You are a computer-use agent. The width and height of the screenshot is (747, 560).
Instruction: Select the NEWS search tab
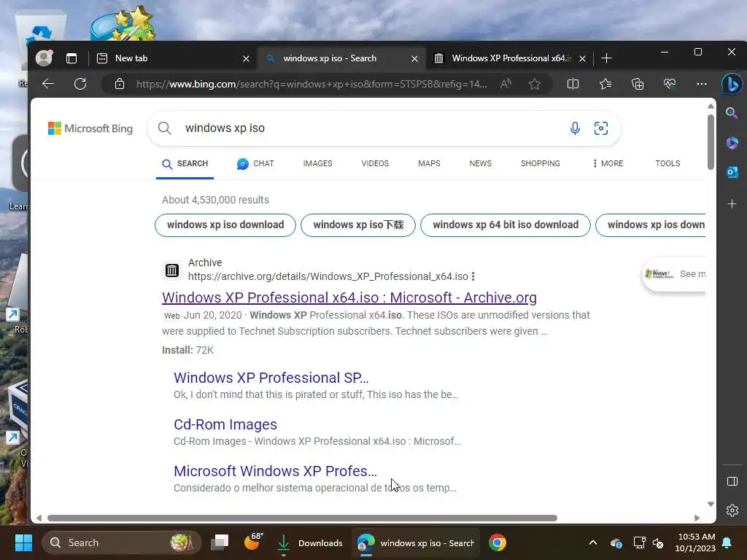click(480, 163)
